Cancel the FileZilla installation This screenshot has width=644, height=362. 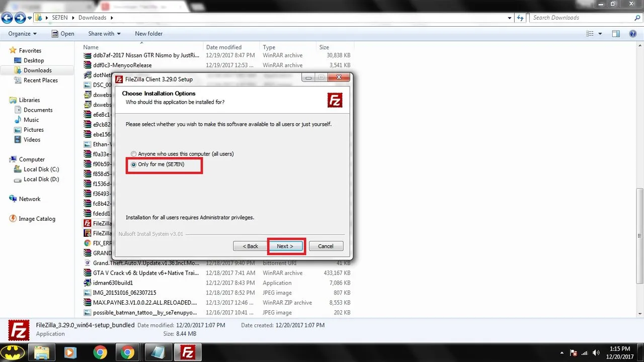point(326,246)
